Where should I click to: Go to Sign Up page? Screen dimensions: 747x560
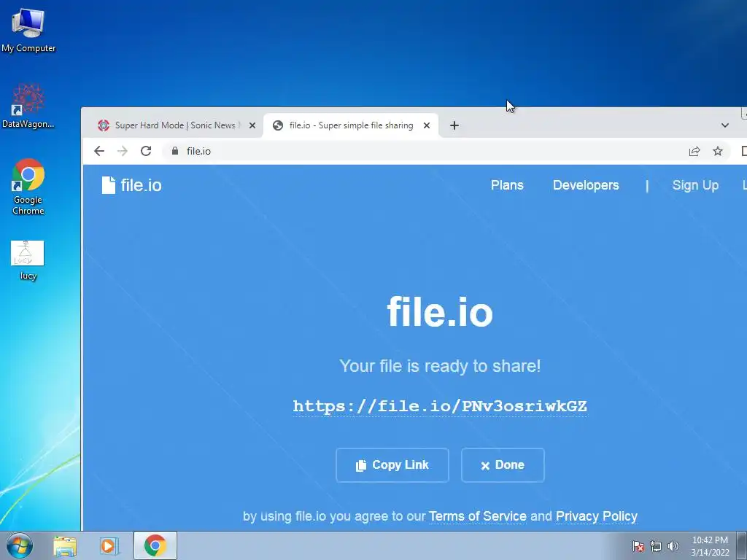[695, 185]
